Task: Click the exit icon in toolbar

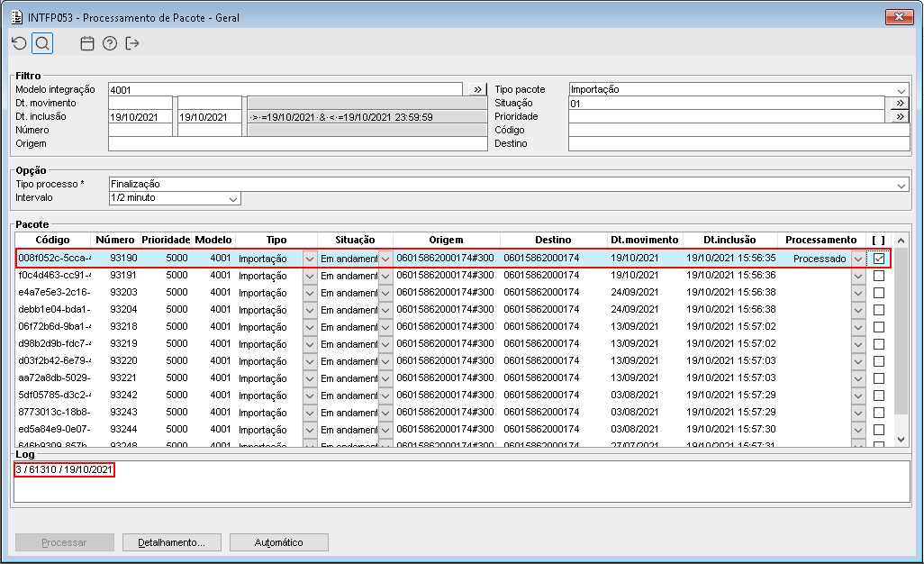Action: point(132,43)
